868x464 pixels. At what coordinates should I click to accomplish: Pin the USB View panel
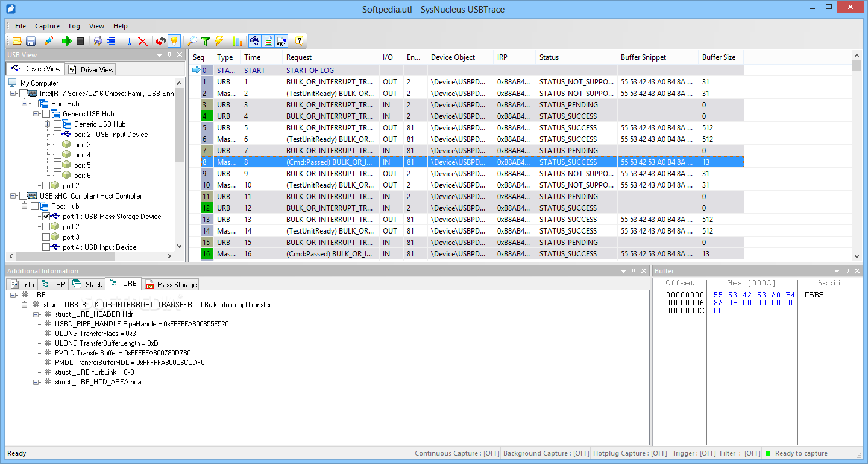[170, 55]
